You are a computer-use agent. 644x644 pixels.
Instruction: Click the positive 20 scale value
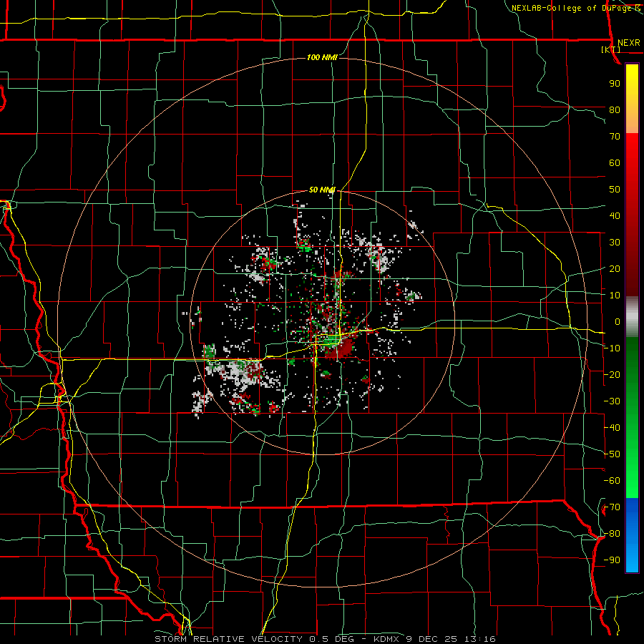point(615,268)
